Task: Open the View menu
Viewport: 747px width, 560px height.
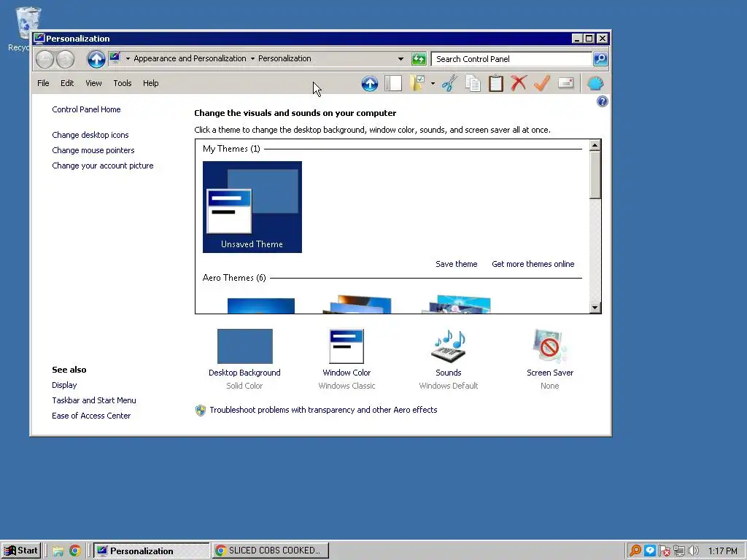Action: [93, 83]
